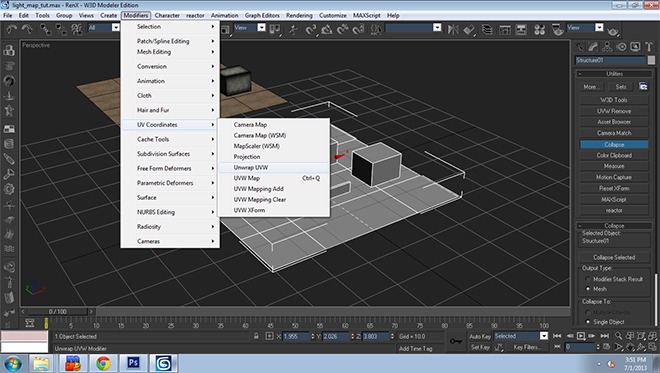Click Bind to Space Warp icon
This screenshot has height=373, width=660.
(x=77, y=29)
